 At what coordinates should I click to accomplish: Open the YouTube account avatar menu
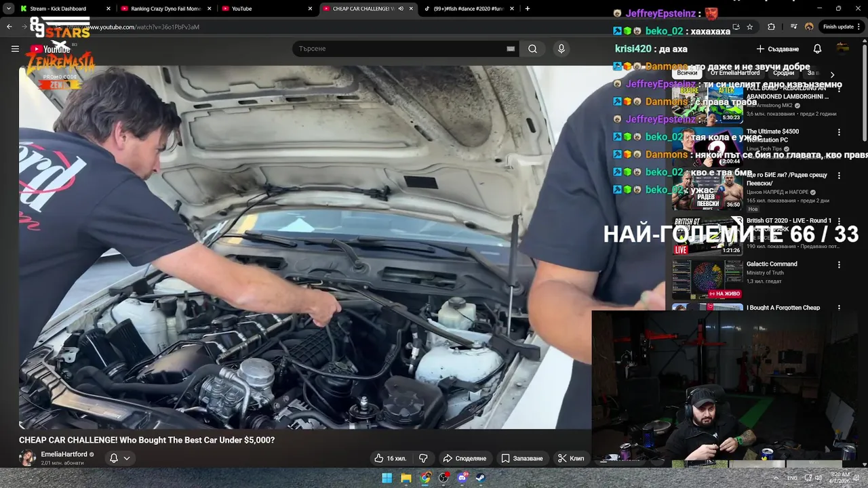point(843,49)
